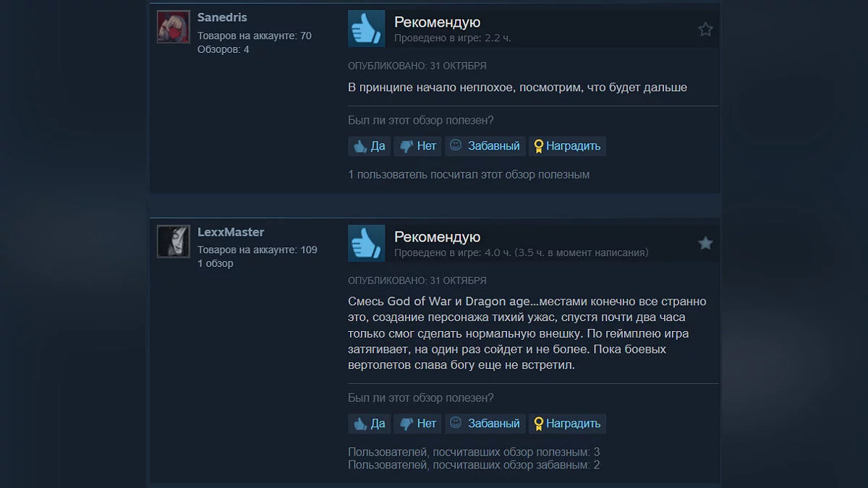The height and width of the screenshot is (488, 868).
Task: Open 'Товаров на аккаунте: 70' link
Action: click(x=255, y=35)
